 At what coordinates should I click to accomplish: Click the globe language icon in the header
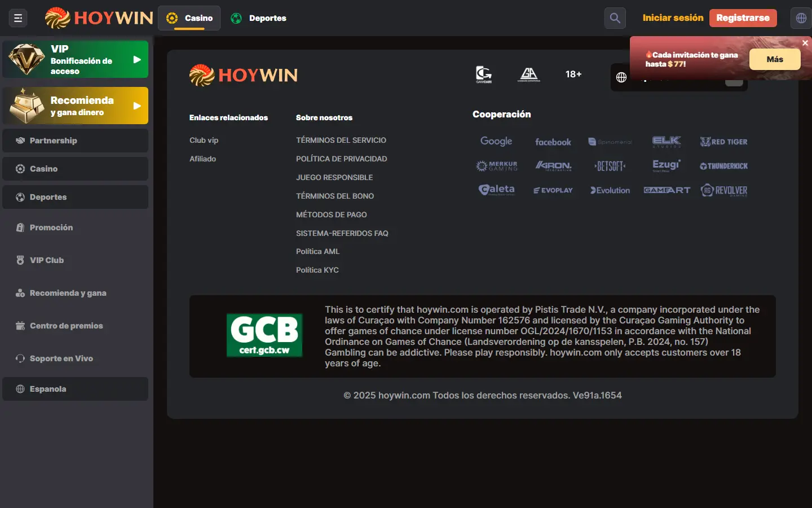coord(801,18)
